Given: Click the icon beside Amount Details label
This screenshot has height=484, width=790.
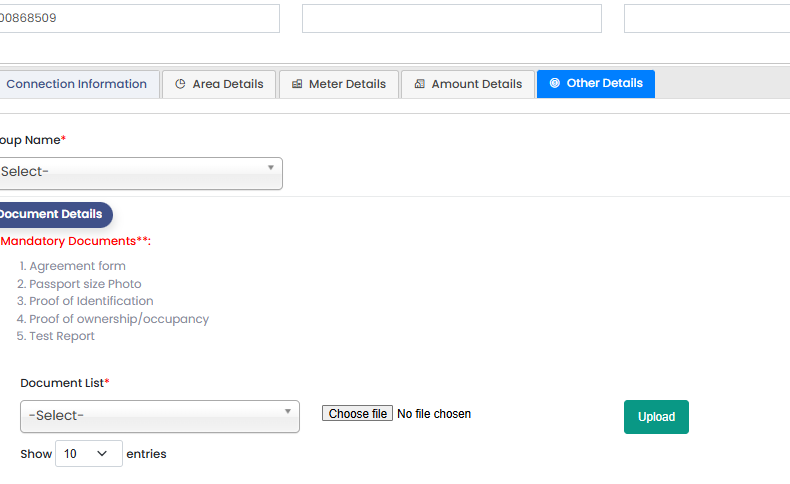Looking at the screenshot, I should 419,85.
